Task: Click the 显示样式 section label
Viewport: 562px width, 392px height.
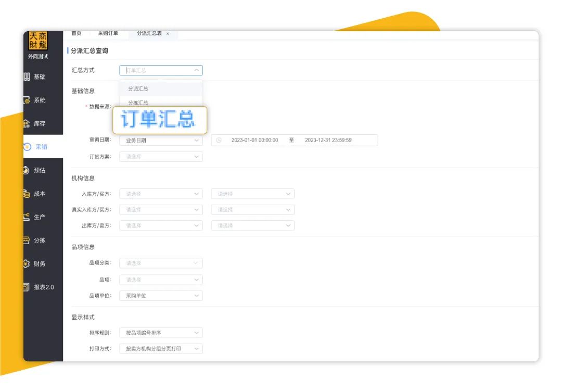Action: click(x=83, y=318)
